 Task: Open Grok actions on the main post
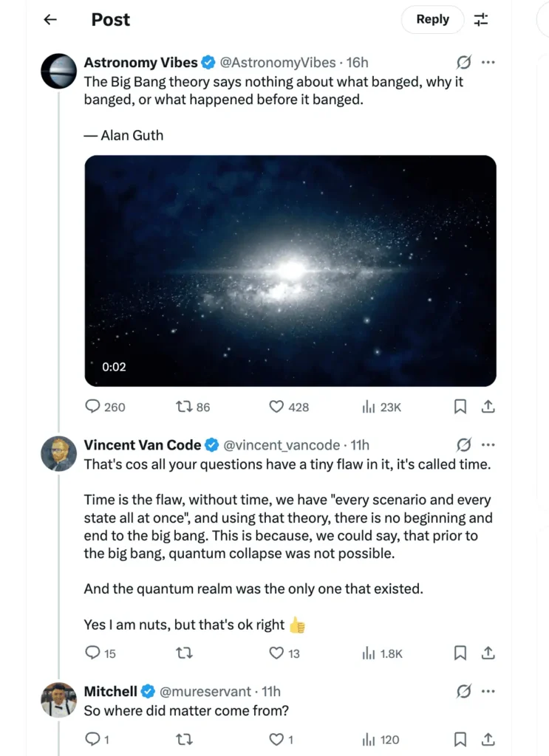pos(463,63)
